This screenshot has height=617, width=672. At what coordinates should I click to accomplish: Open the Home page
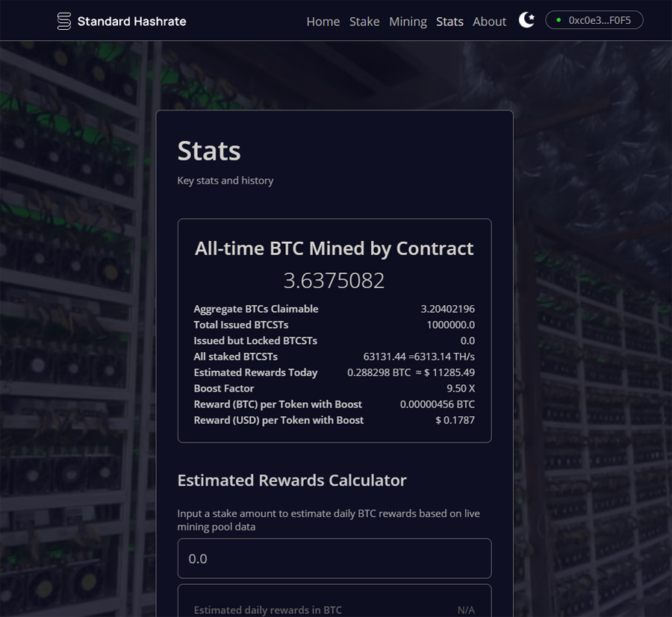(323, 22)
